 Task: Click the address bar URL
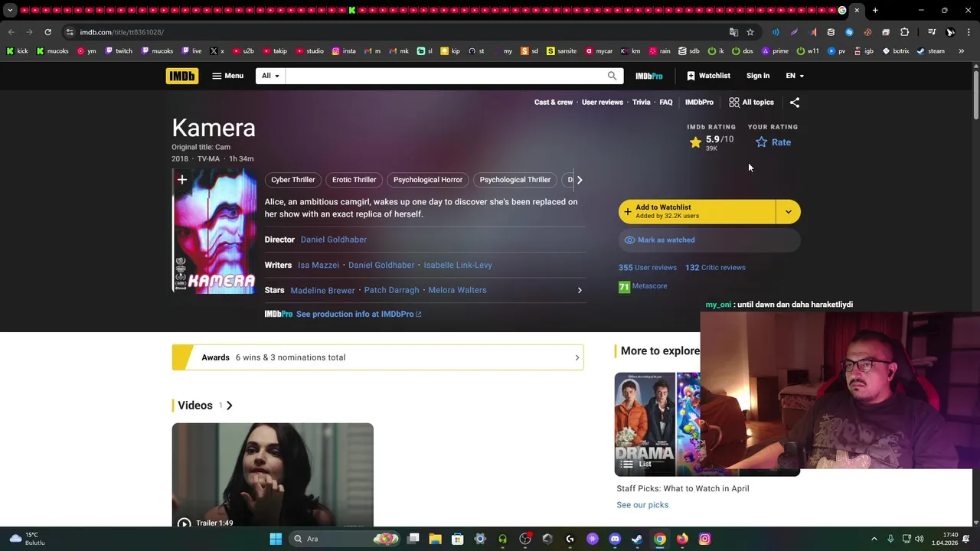point(122,32)
